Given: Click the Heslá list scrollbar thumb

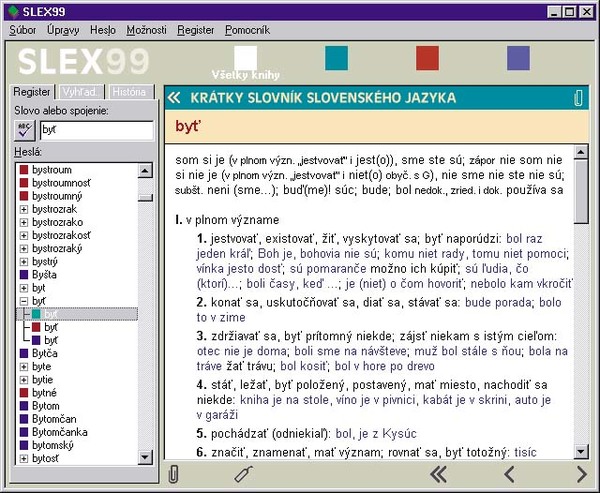Looking at the screenshot, I should [145, 198].
